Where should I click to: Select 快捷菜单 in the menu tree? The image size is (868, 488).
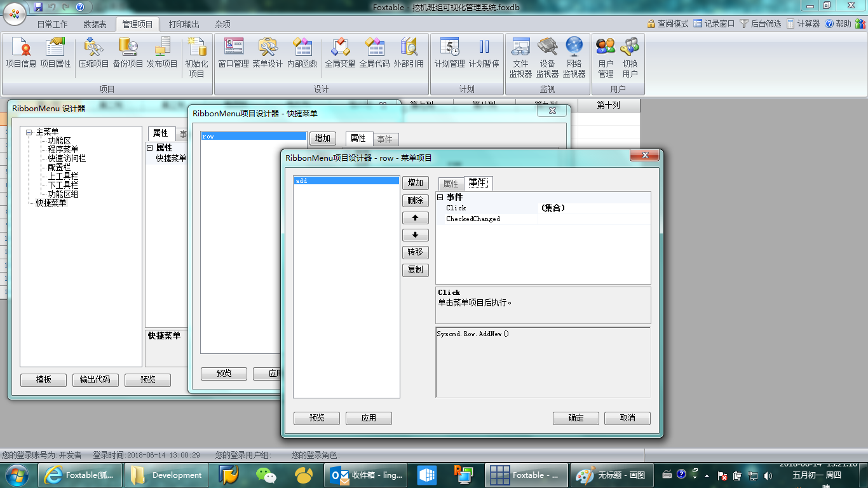pyautogui.click(x=51, y=203)
